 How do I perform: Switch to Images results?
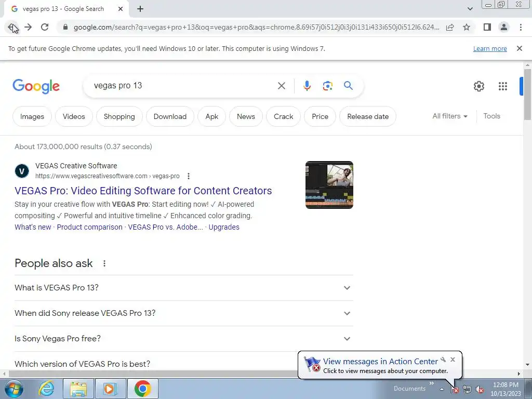(x=32, y=116)
